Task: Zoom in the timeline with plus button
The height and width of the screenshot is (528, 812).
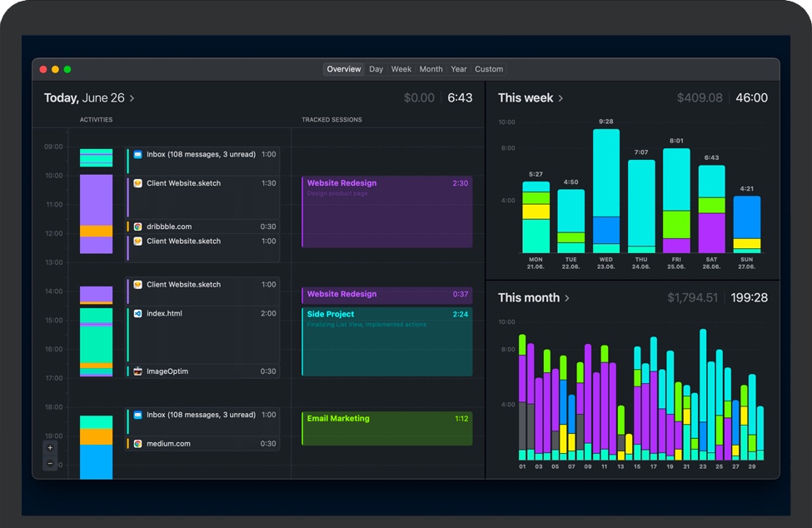Action: pos(50,448)
